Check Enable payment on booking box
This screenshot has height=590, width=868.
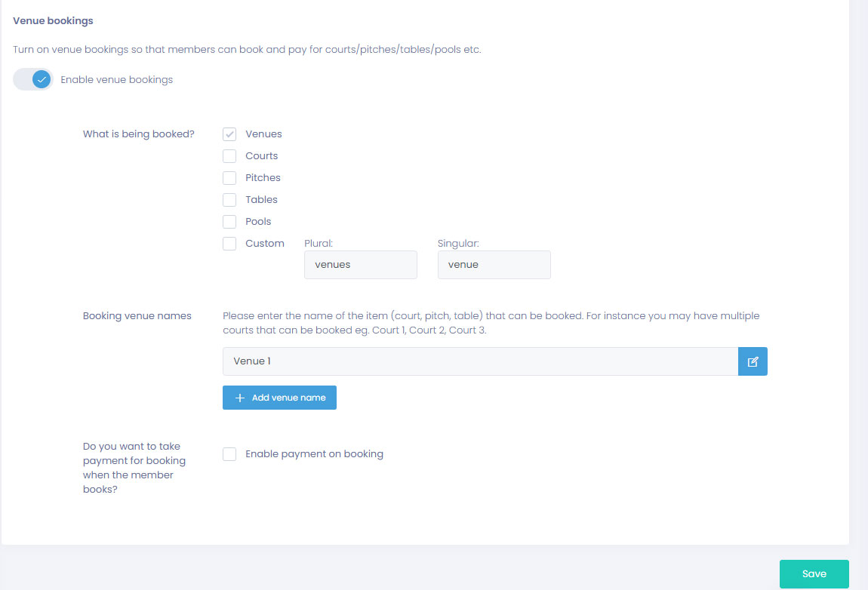click(x=229, y=454)
